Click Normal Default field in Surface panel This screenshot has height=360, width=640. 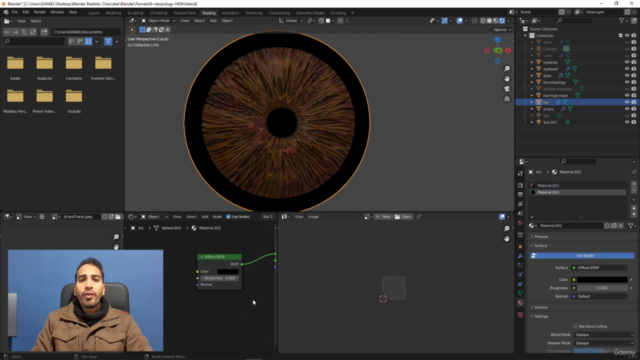[x=599, y=296]
